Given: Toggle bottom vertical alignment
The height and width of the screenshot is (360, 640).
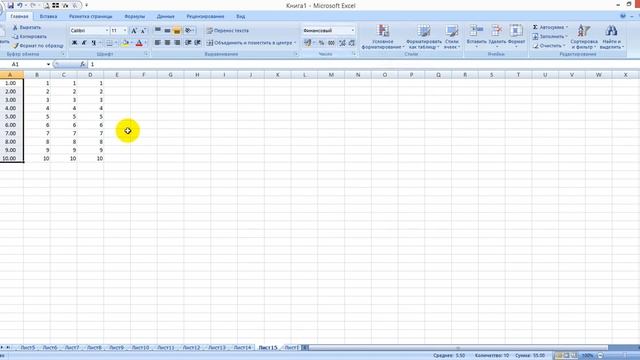Looking at the screenshot, I should (177, 31).
